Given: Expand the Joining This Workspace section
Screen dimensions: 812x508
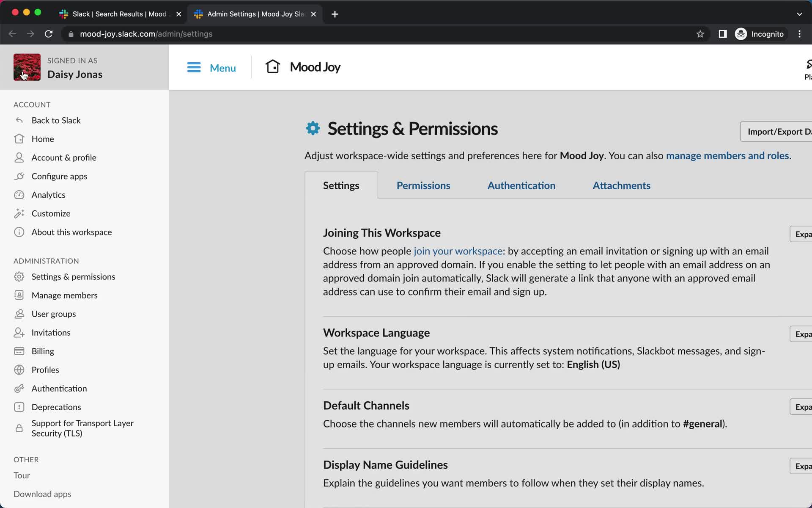Looking at the screenshot, I should click(x=804, y=234).
